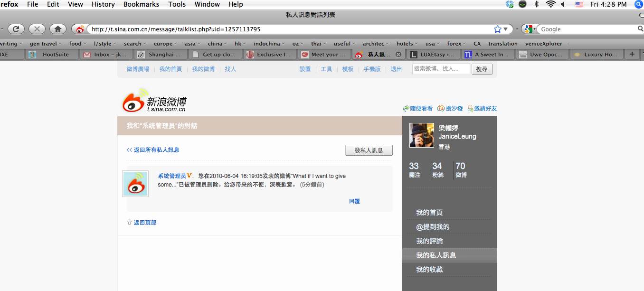The image size is (644, 291).
Task: Close the 私人訊 tab
Action: pos(398,55)
